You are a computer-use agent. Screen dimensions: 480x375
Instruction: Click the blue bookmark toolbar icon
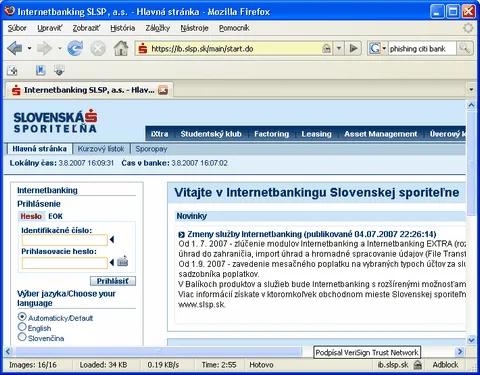(41, 70)
